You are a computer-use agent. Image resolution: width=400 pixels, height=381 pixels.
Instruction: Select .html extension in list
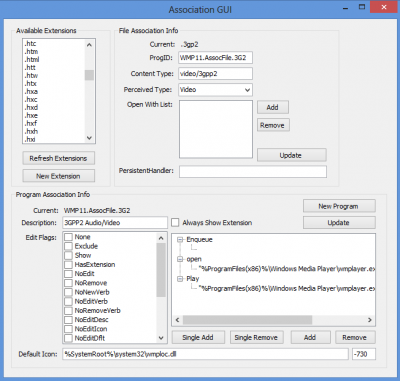point(32,60)
